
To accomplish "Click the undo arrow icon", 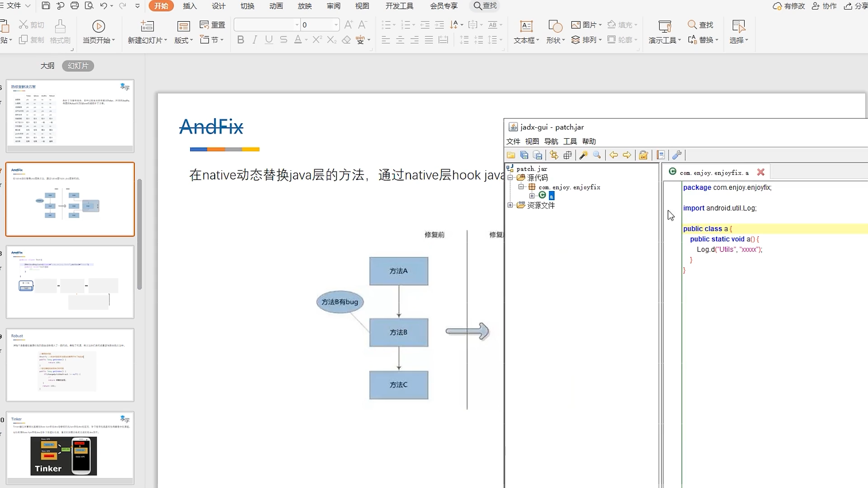I will click(104, 6).
